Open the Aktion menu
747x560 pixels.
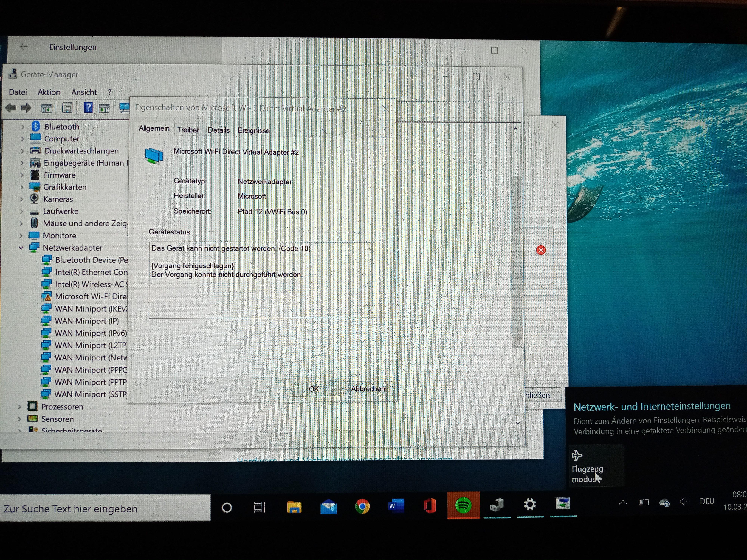coord(49,92)
